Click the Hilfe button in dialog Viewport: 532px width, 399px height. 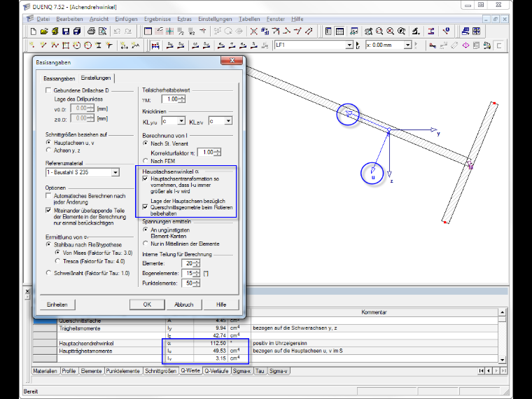click(221, 304)
